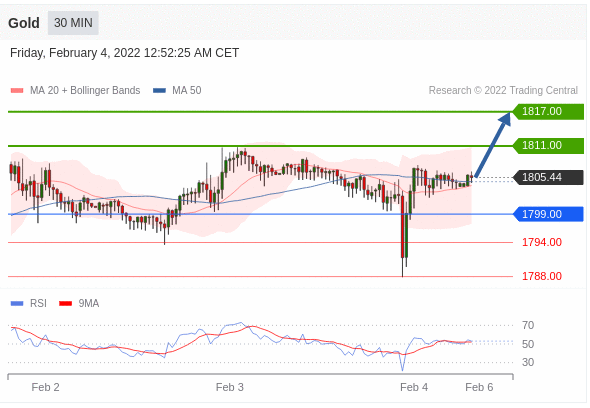Click the 1799.00 pivot price tag
Screen dimensions: 590x408
[549, 214]
